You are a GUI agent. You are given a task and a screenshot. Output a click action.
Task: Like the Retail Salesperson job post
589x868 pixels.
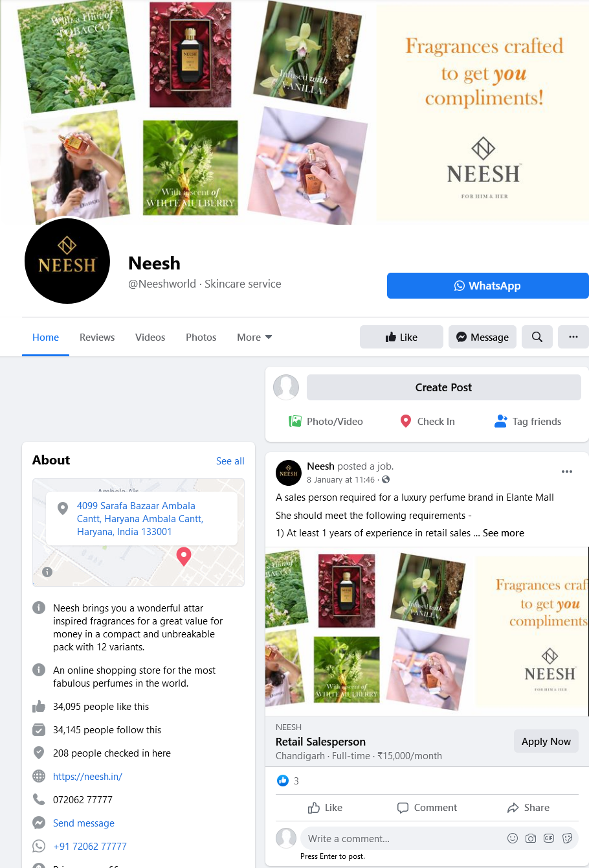coord(325,808)
